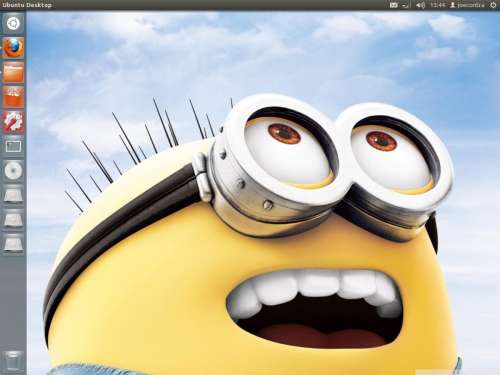The width and height of the screenshot is (500, 375).
Task: Open the orange Home folder icon
Action: (x=13, y=72)
